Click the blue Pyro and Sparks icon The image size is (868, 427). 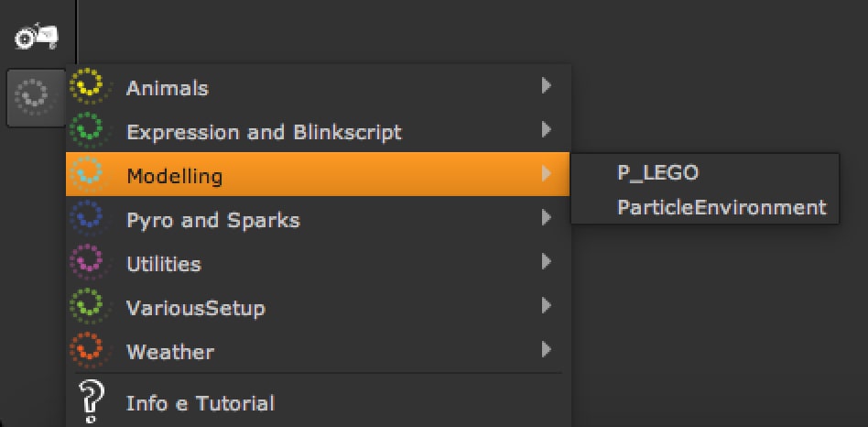(x=90, y=219)
